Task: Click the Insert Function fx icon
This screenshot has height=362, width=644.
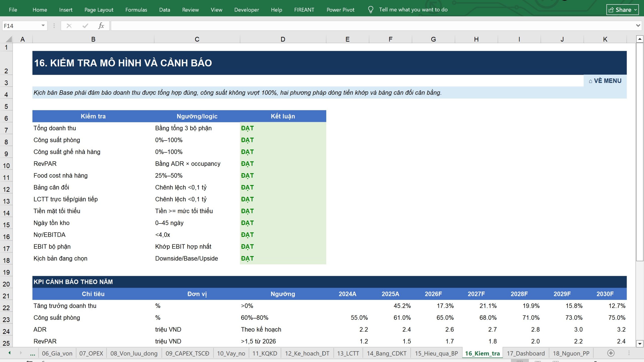Action: [x=101, y=26]
